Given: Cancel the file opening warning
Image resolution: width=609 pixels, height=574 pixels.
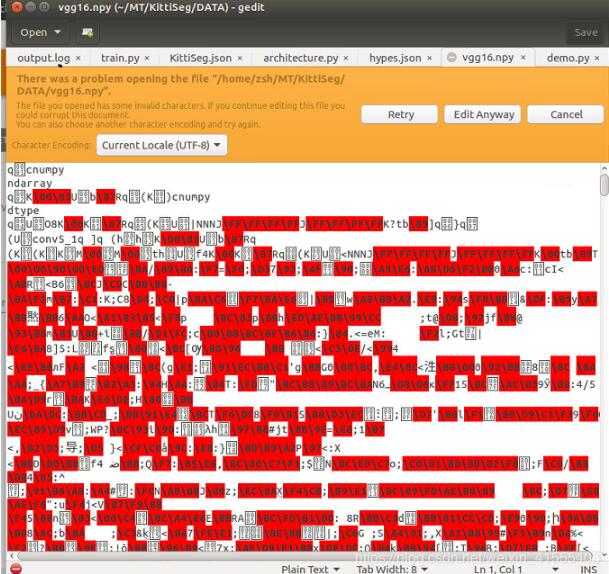Looking at the screenshot, I should click(566, 115).
